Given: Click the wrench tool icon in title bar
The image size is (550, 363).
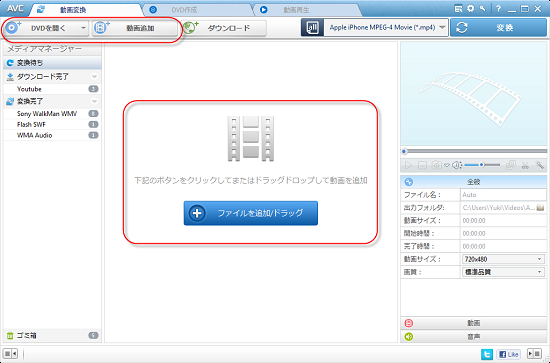Looking at the screenshot, I should tap(483, 9).
